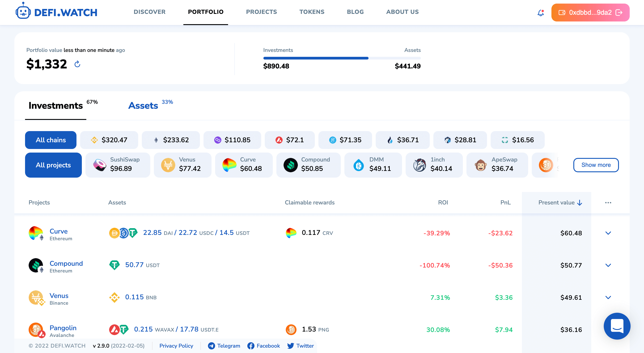644x353 pixels.
Task: Filter by the $28.81 chain chip
Action: (x=460, y=140)
